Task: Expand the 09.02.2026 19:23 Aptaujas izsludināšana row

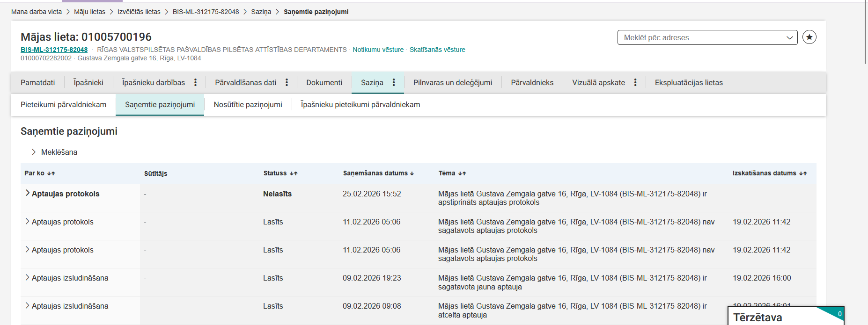Action: (x=27, y=277)
